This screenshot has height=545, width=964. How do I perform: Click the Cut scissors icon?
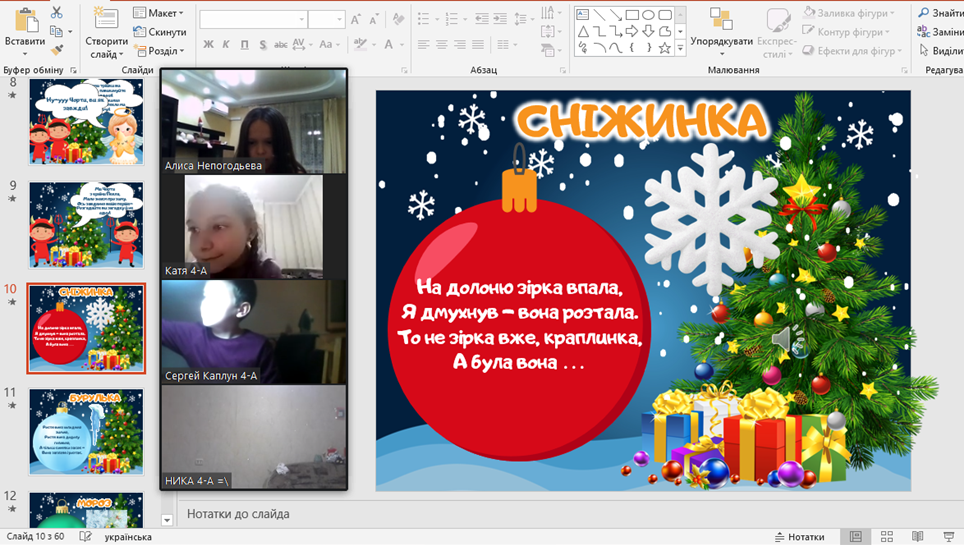[57, 12]
